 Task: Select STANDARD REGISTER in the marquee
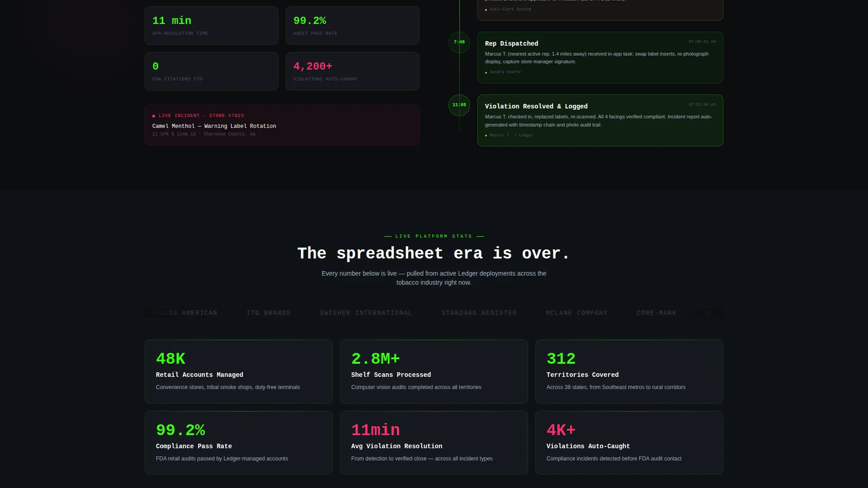[479, 313]
